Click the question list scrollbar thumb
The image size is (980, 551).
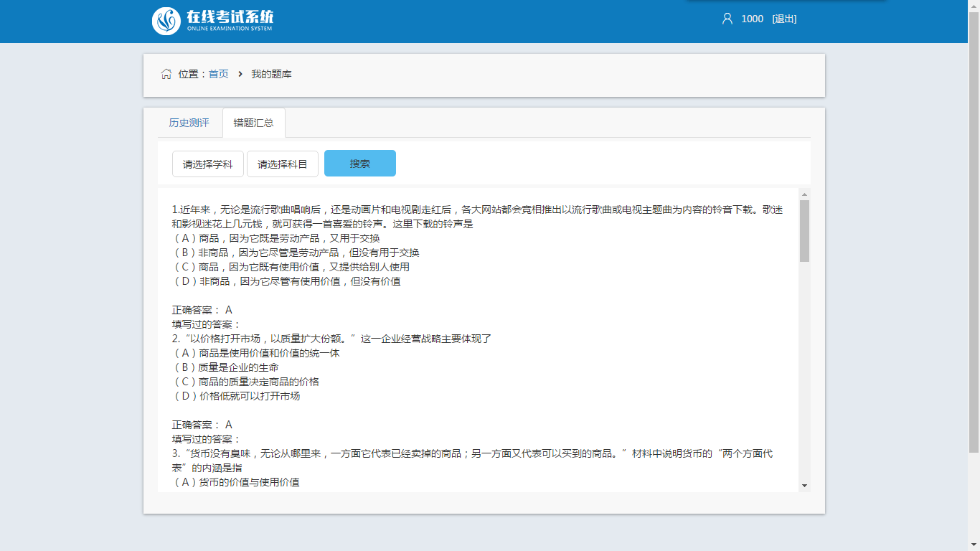click(x=804, y=231)
